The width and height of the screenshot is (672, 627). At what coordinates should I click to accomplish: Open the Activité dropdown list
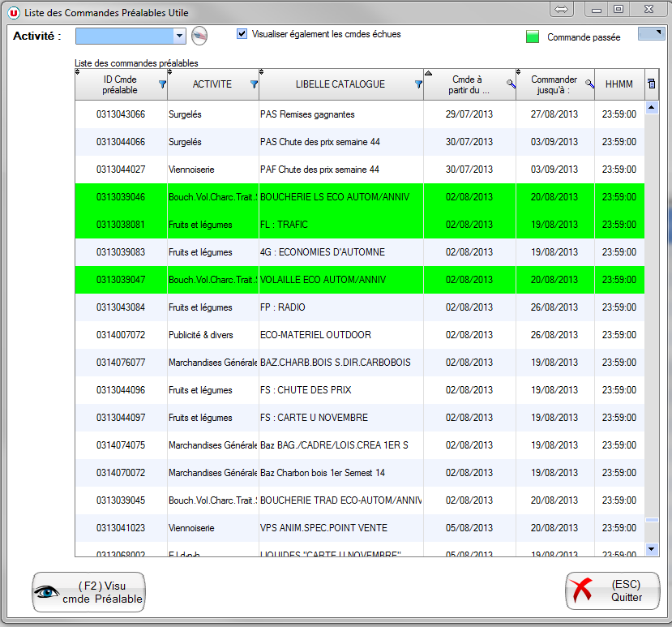pyautogui.click(x=179, y=36)
